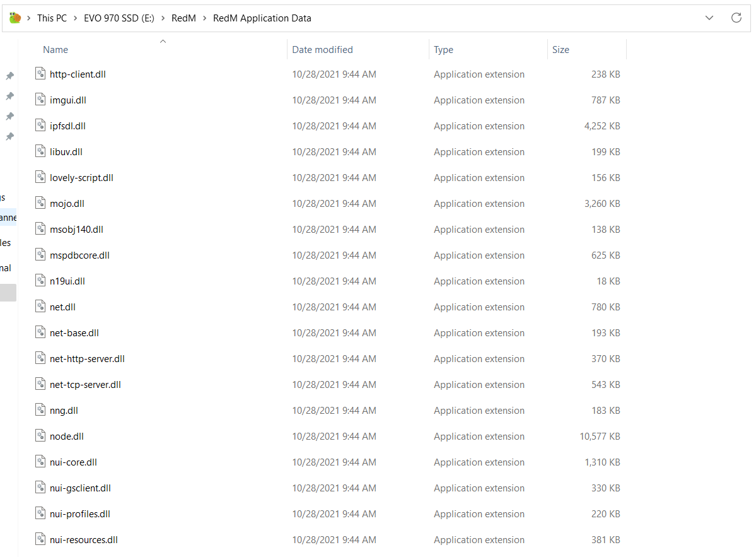Expand the chevron after This PC

coord(75,18)
